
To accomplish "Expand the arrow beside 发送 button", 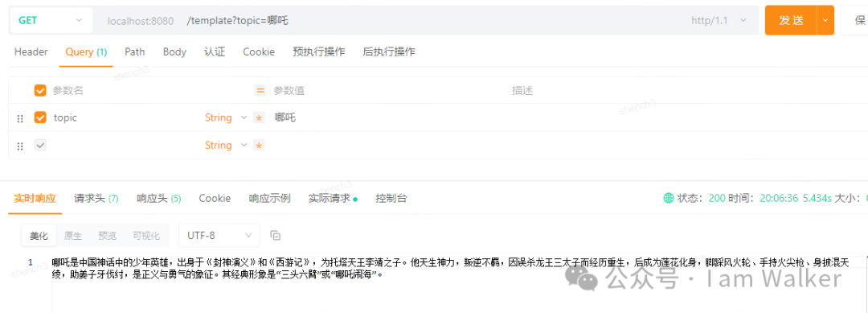I will pyautogui.click(x=825, y=20).
